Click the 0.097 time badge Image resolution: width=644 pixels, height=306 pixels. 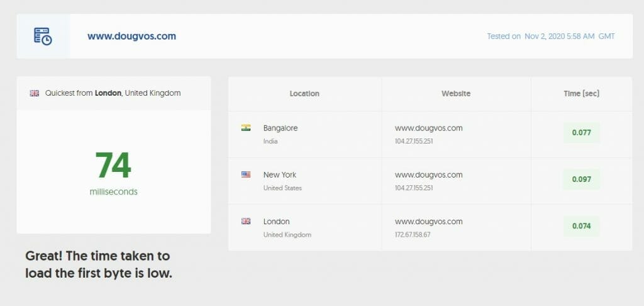[582, 179]
